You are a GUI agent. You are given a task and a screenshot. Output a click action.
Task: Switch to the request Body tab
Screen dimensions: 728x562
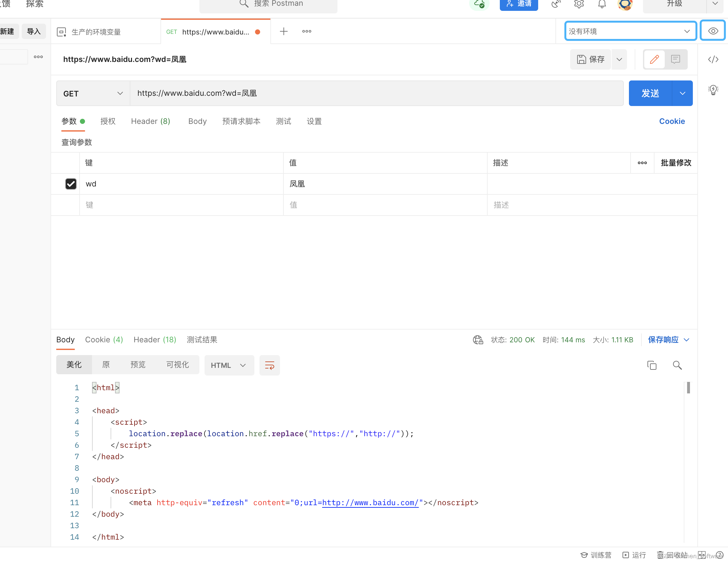tap(197, 121)
